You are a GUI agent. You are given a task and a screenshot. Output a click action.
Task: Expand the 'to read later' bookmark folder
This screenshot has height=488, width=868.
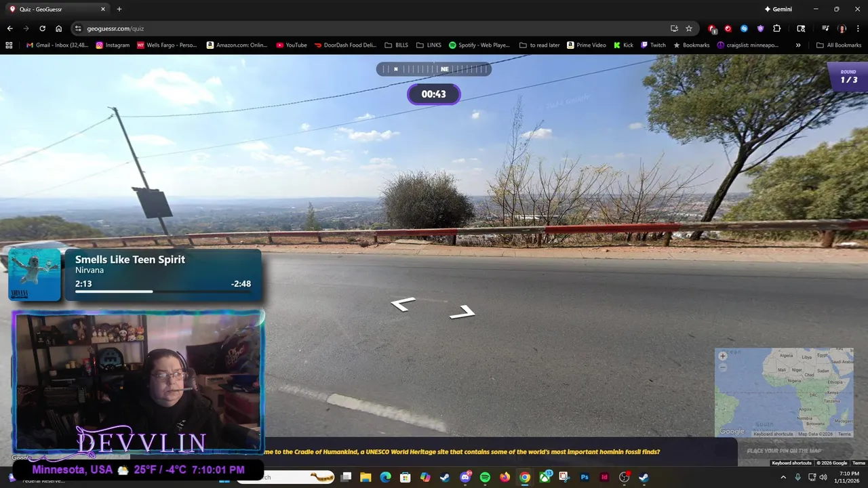point(540,45)
